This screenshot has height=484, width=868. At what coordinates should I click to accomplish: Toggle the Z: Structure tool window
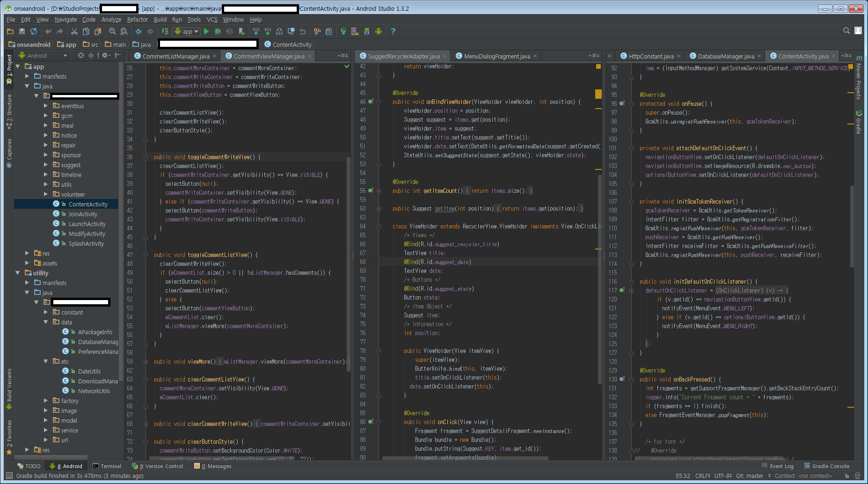click(x=9, y=111)
